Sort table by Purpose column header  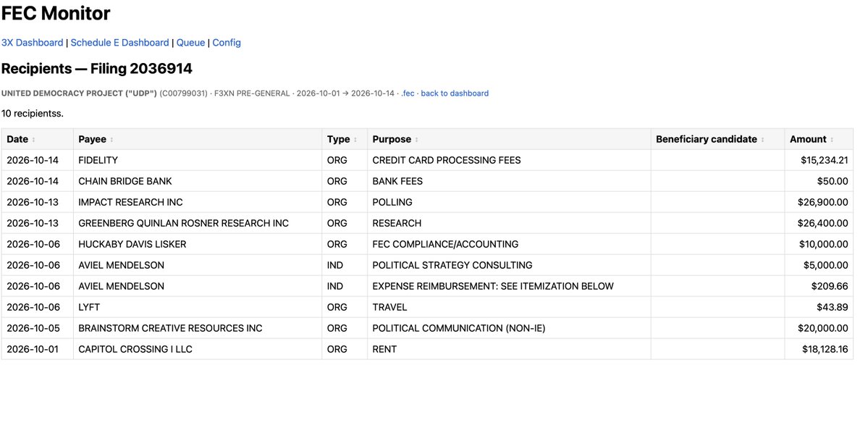[509, 139]
